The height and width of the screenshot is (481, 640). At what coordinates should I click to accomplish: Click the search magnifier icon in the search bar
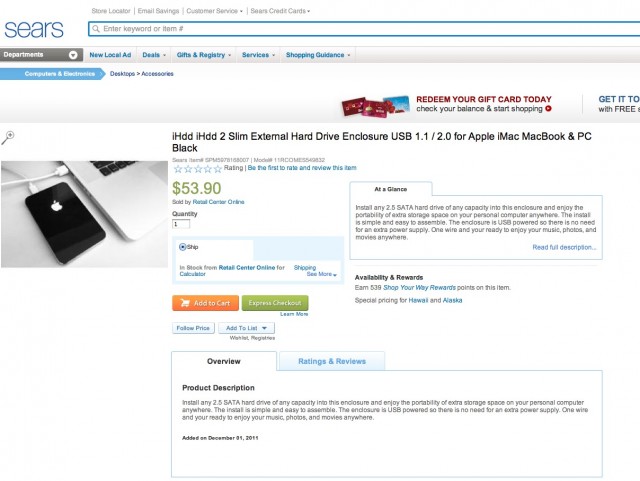(96, 29)
